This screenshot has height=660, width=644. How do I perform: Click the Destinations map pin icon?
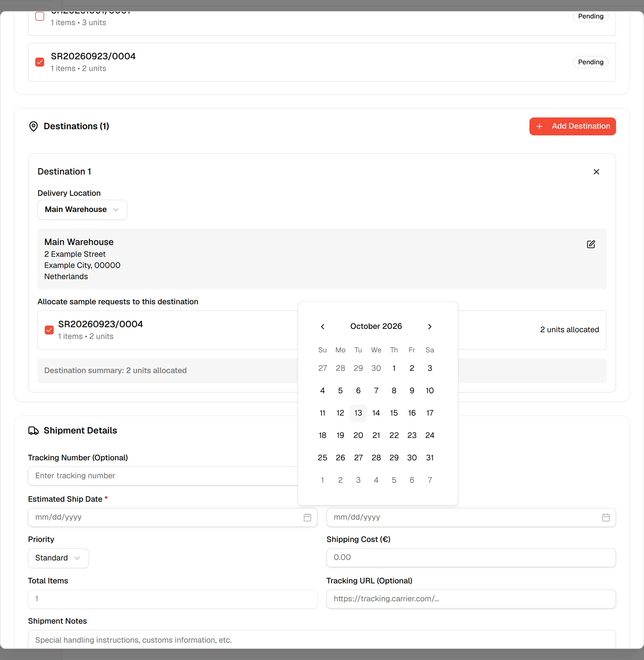pyautogui.click(x=34, y=126)
